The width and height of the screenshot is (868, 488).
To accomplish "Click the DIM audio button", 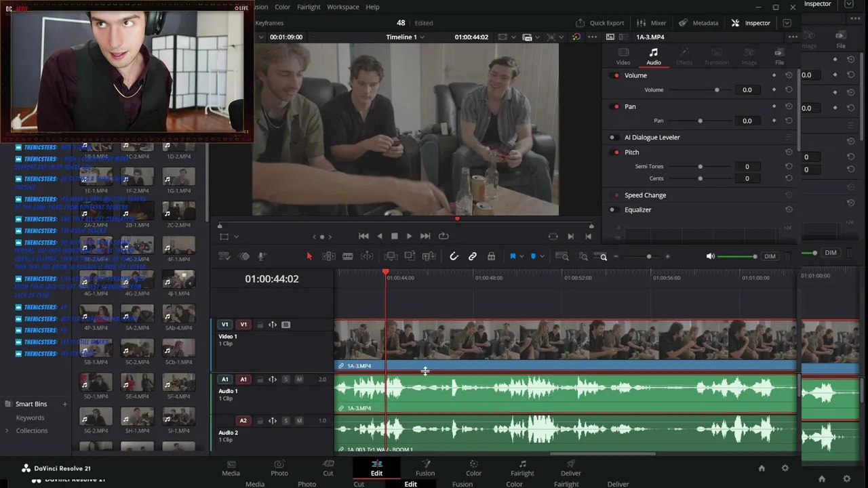I will 770,256.
